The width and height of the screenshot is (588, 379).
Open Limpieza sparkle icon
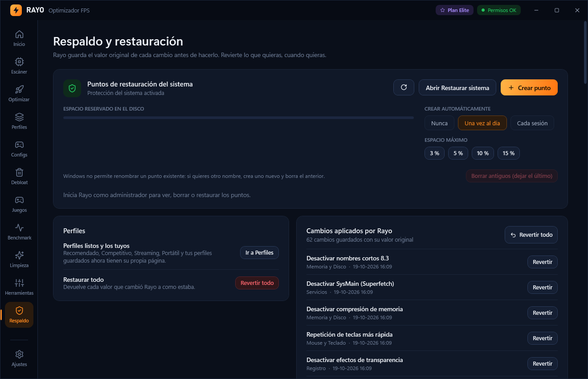(x=19, y=255)
